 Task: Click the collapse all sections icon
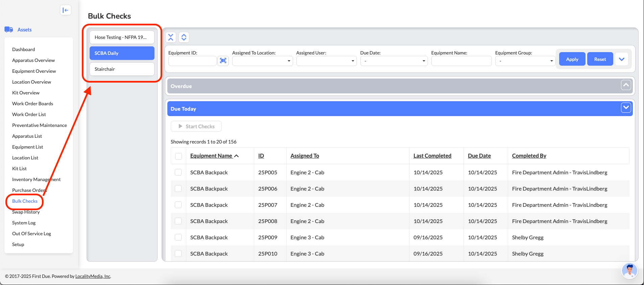point(171,37)
